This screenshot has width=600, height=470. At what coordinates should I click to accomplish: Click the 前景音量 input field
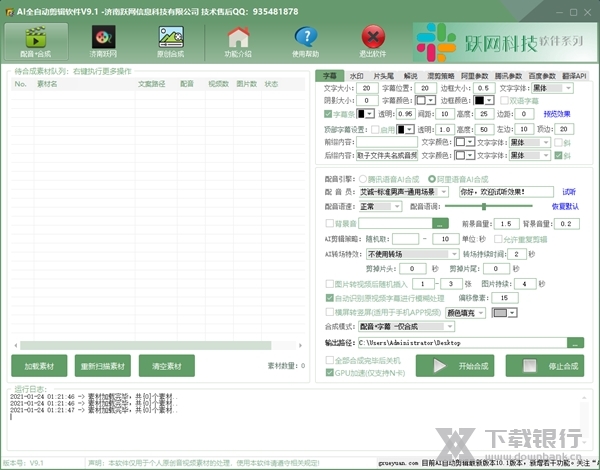[x=507, y=224]
